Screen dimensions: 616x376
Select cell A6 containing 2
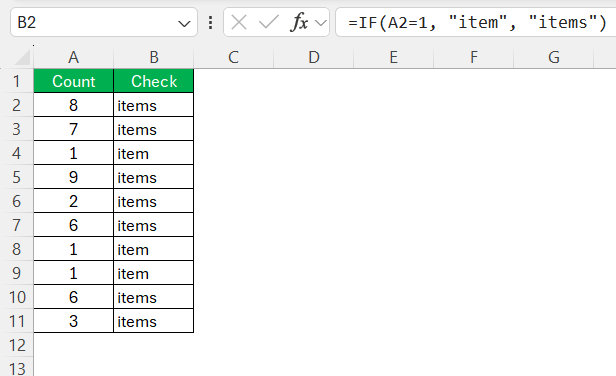(x=73, y=201)
